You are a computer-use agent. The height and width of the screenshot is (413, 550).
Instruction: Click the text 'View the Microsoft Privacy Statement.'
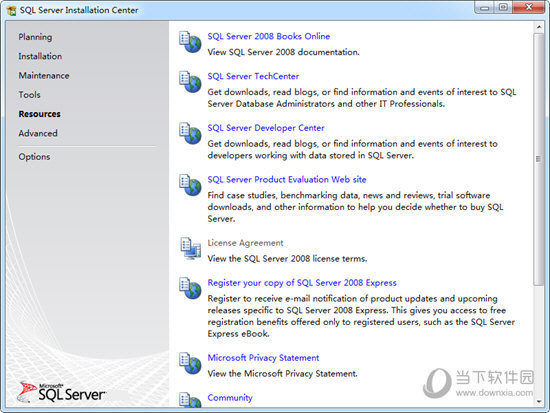coord(282,374)
